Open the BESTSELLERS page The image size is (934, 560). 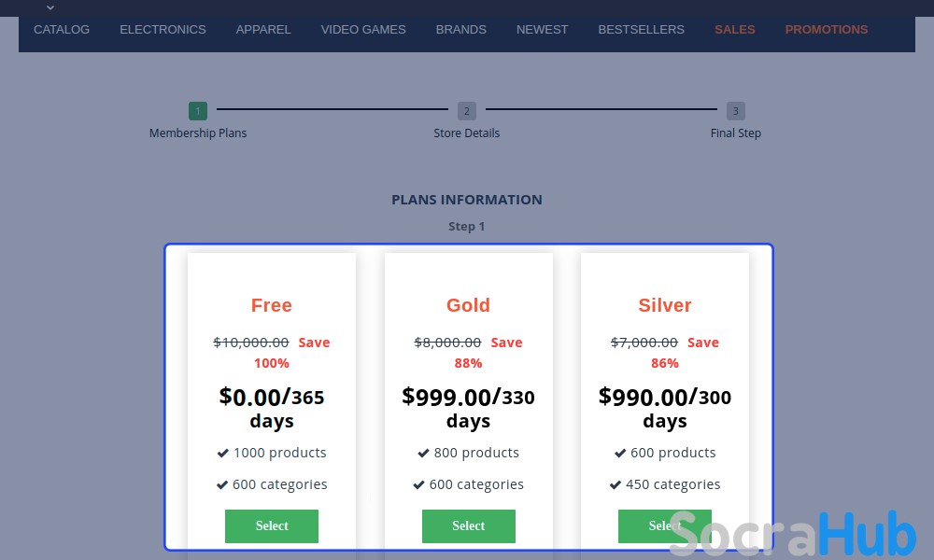[x=641, y=29]
